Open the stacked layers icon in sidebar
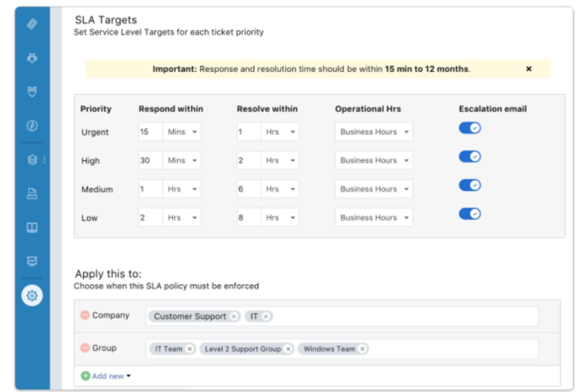Viewport: 588px width, 392px height. (x=32, y=160)
